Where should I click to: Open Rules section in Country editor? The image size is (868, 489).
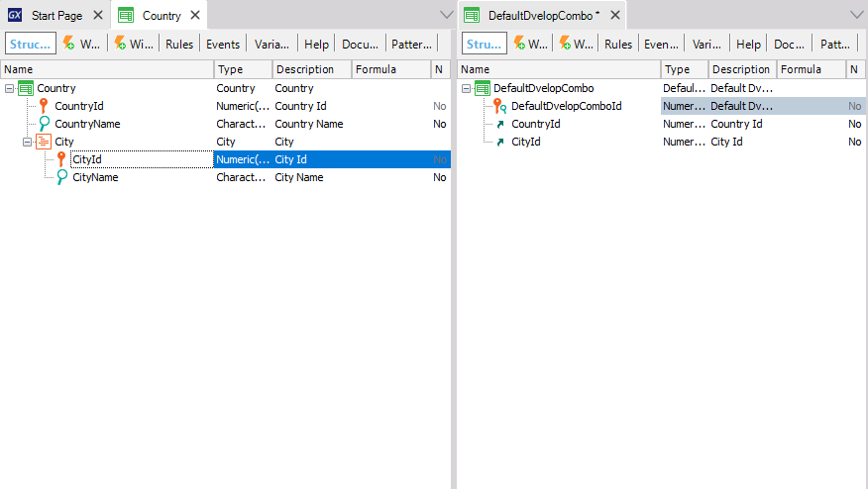pos(179,44)
